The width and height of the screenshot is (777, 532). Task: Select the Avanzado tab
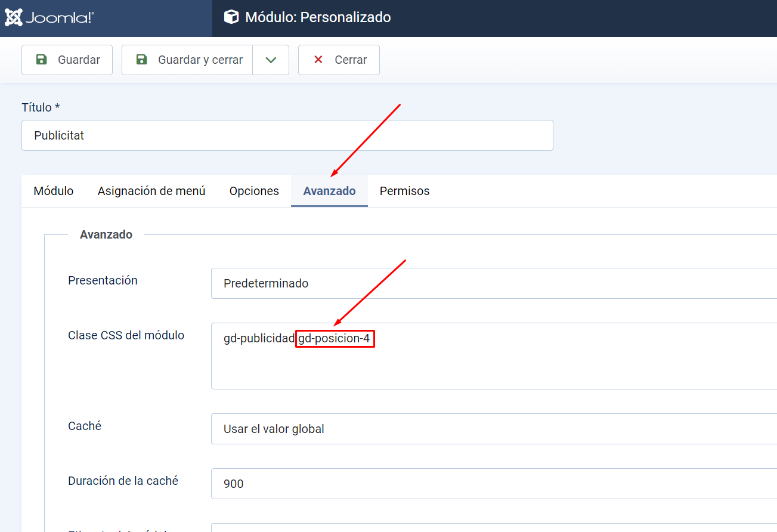[x=329, y=191]
